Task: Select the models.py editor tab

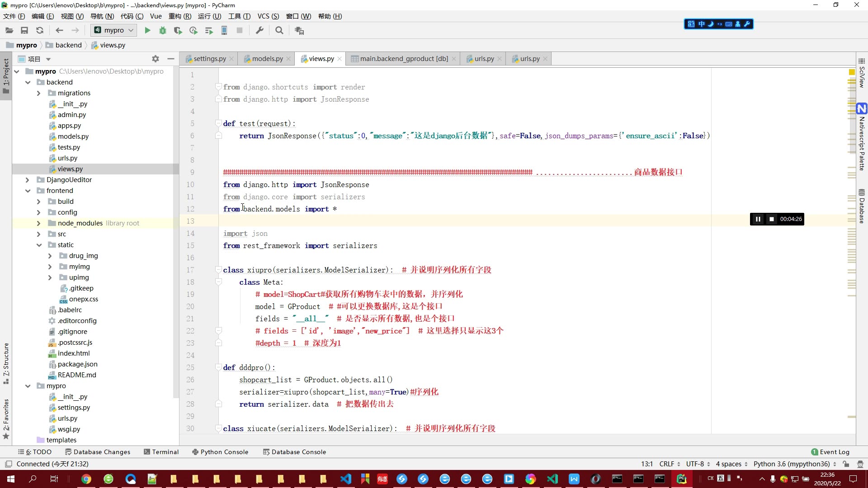Action: click(268, 58)
